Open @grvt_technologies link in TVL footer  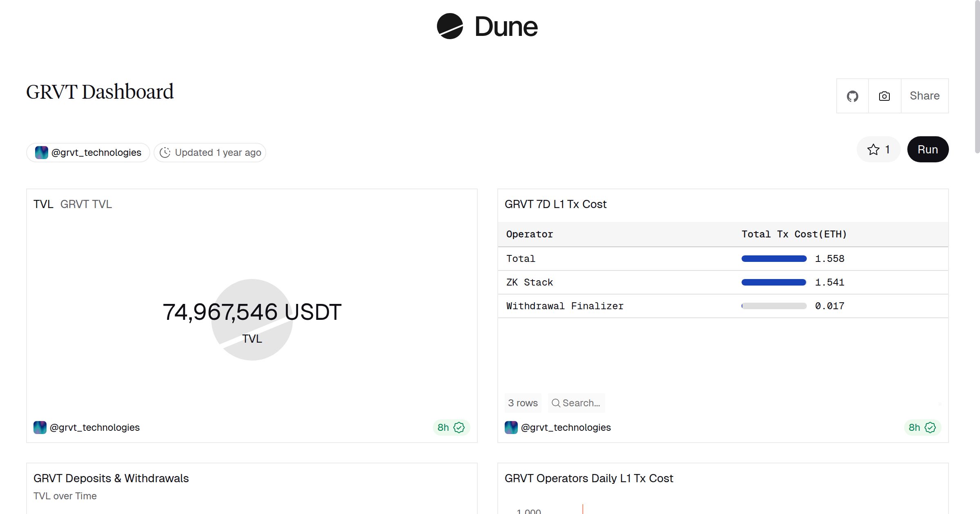pos(95,428)
